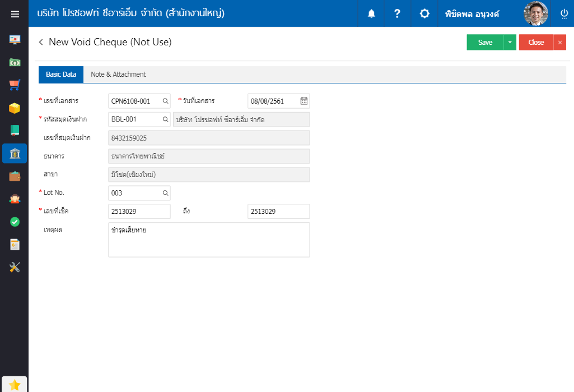Click the เลขที่สมุดเงินฝาก label
574x392 pixels.
point(67,138)
